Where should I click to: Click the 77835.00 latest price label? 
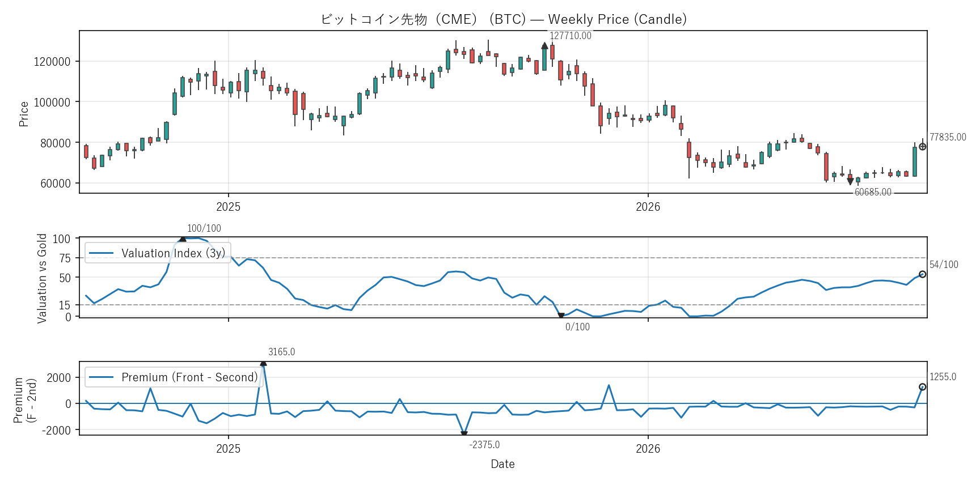point(948,137)
